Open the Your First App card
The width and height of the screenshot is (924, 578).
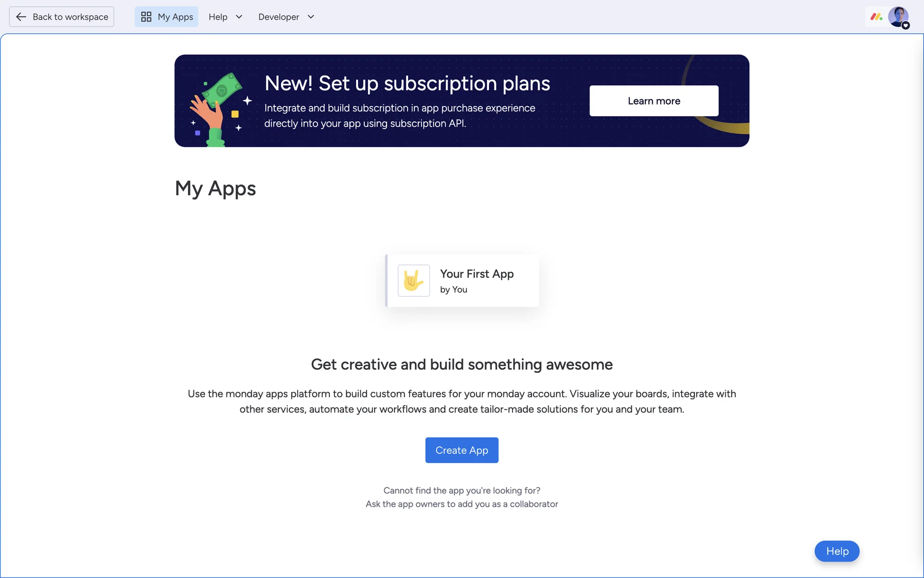[462, 280]
